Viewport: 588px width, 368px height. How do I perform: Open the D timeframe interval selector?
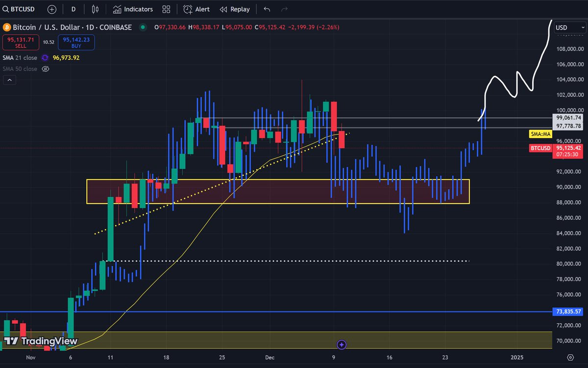(73, 9)
